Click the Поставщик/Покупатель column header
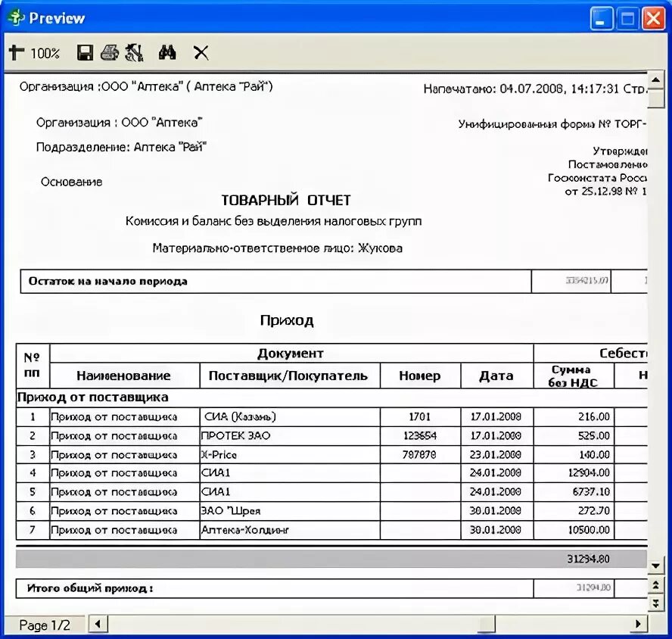Screen dimensions: 672x639 point(288,376)
